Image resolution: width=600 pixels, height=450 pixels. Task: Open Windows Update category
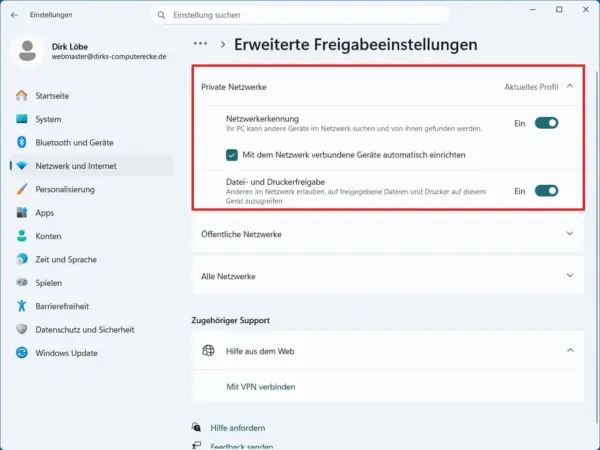coord(92,352)
